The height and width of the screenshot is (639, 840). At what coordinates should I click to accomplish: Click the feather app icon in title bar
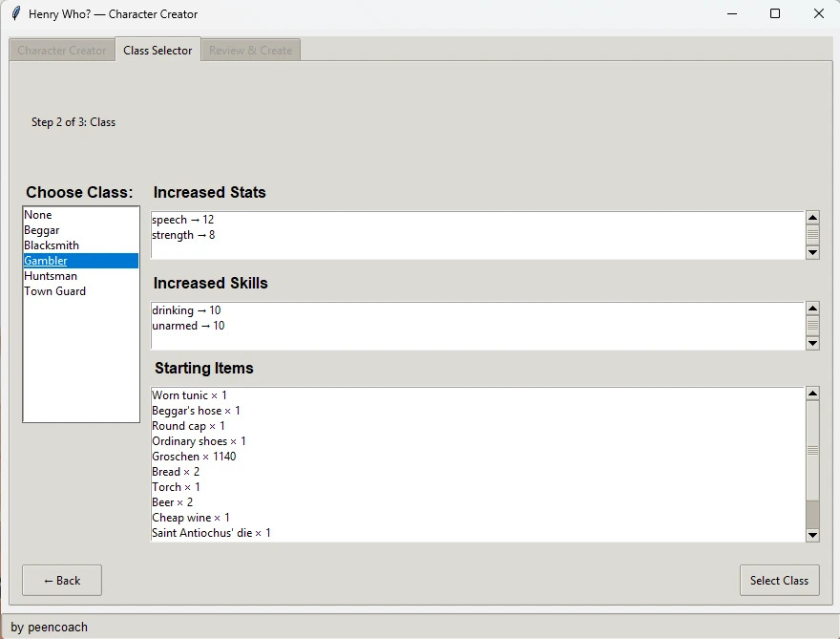click(x=16, y=14)
